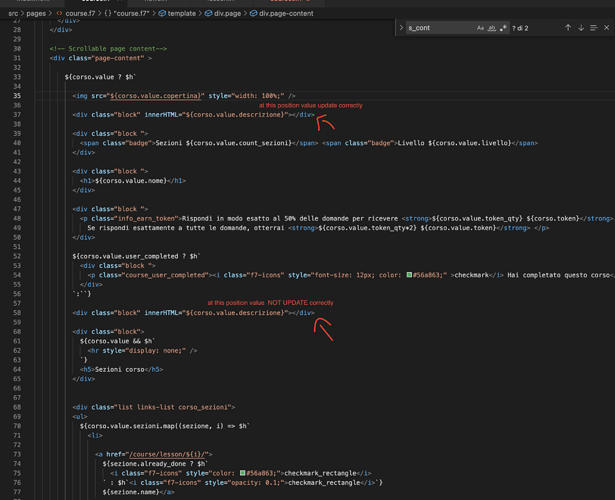This screenshot has width=615, height=500.
Task: Close the find widget
Action: coord(606,28)
